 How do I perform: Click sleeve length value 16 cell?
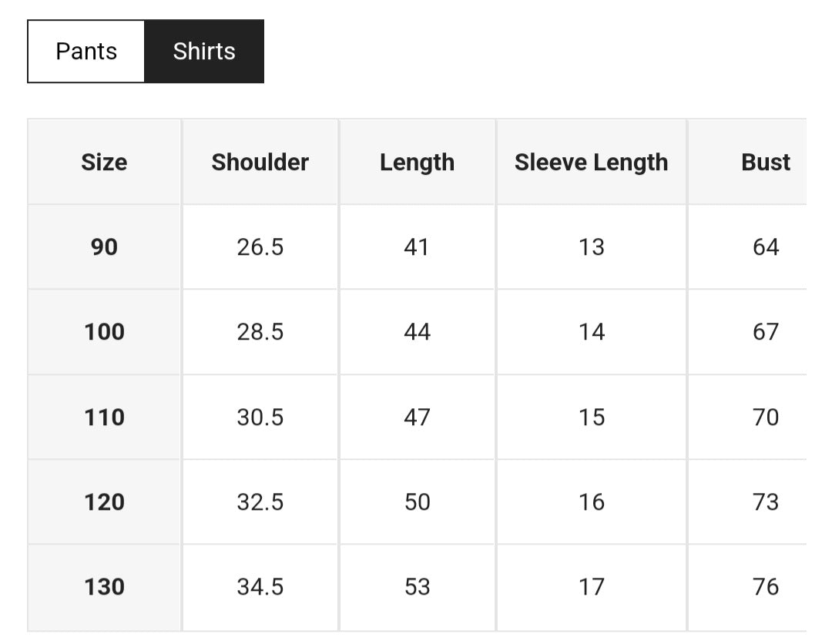591,502
